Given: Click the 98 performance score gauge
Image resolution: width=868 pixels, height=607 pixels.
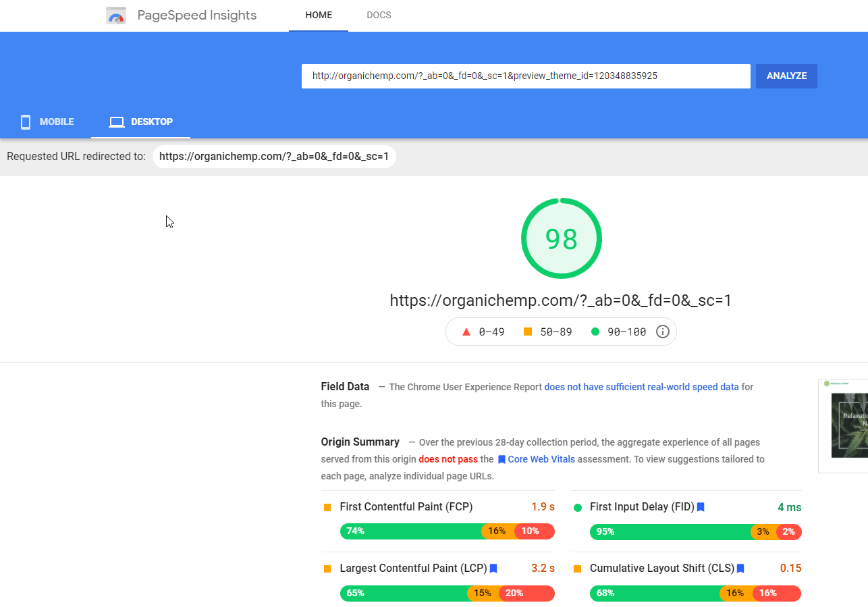Looking at the screenshot, I should [561, 238].
